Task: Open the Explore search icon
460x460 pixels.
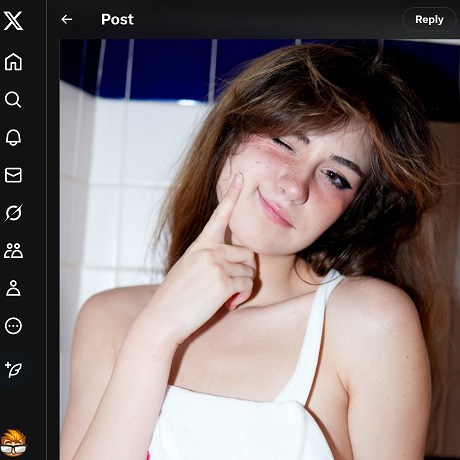Action: click(x=13, y=99)
